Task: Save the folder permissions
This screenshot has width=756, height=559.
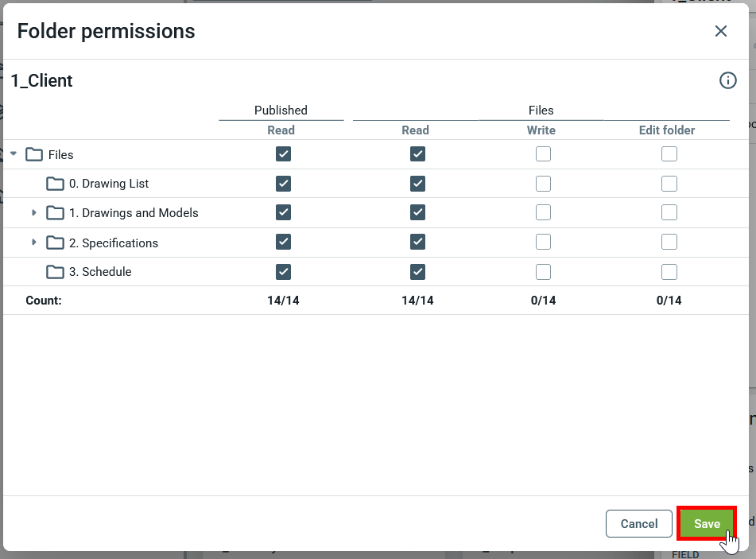Action: 706,523
